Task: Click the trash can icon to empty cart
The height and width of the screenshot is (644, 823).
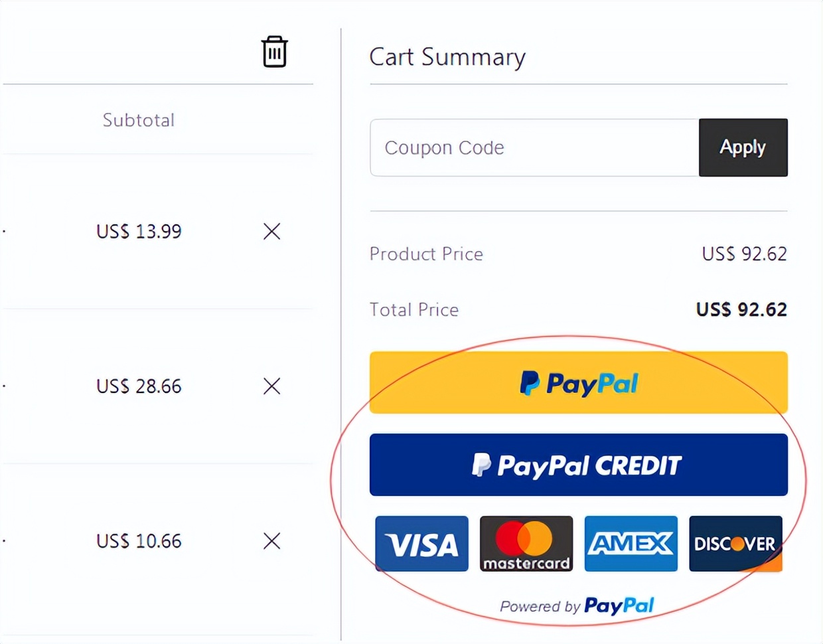Action: [x=274, y=52]
